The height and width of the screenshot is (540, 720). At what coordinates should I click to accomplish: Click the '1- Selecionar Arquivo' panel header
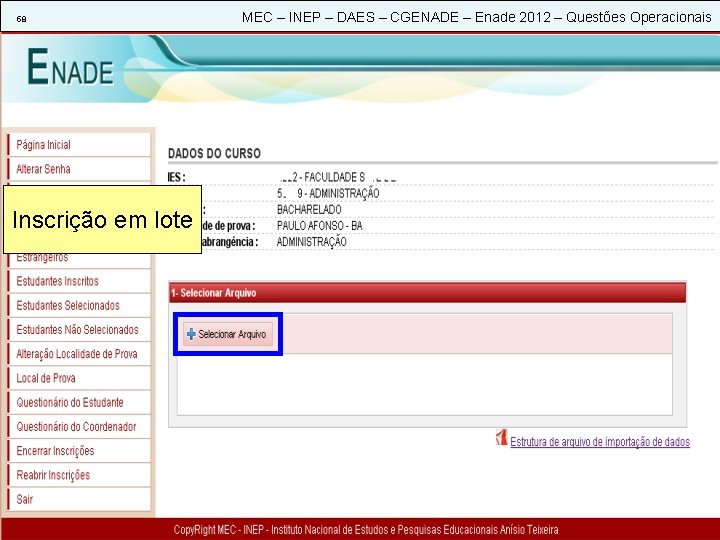click(427, 293)
